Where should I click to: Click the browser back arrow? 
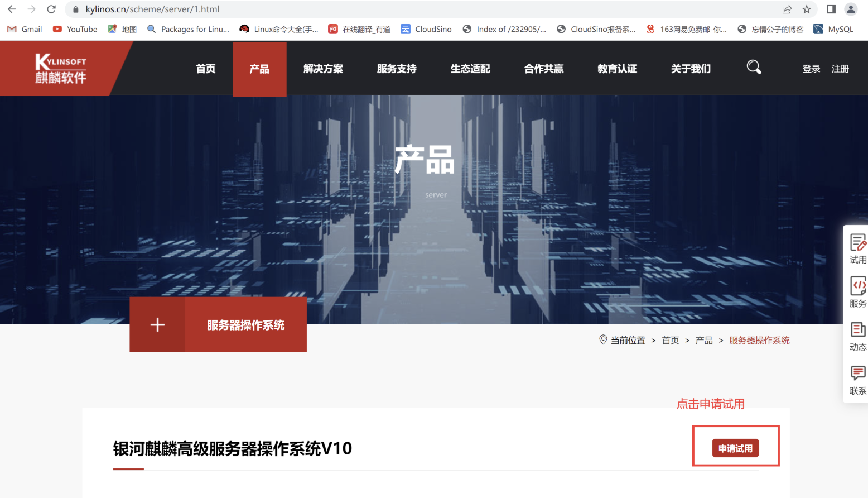(12, 9)
